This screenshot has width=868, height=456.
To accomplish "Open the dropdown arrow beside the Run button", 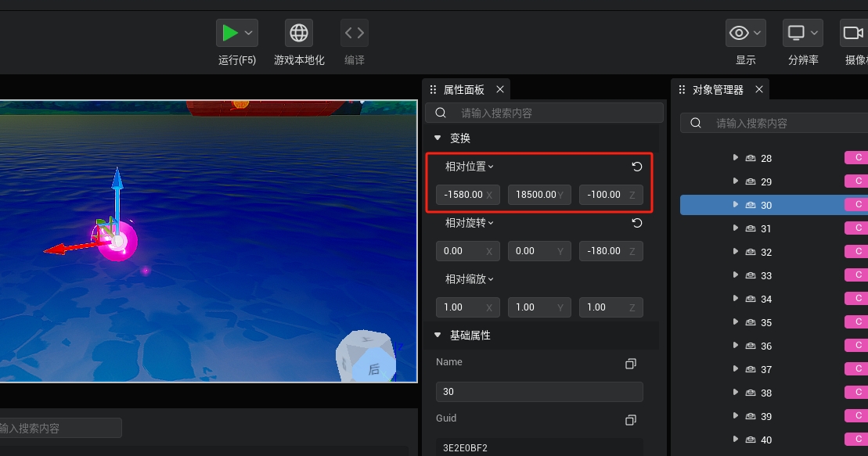I will pyautogui.click(x=249, y=33).
